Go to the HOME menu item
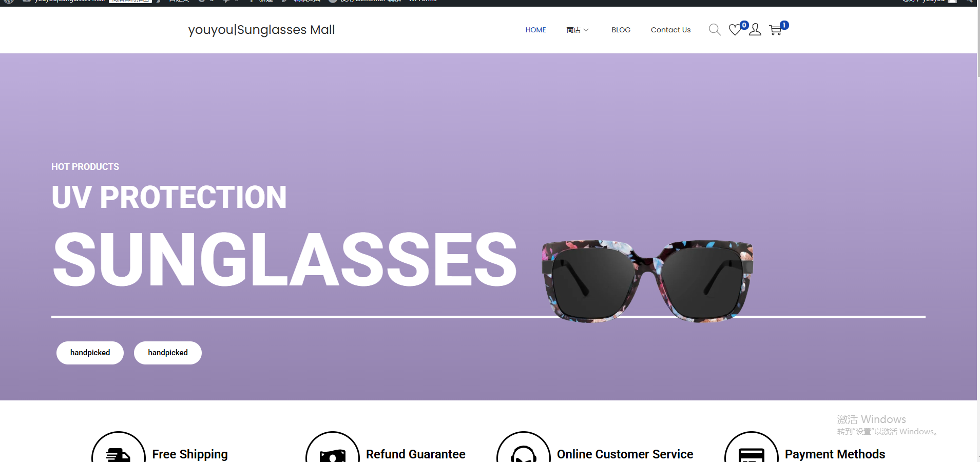The image size is (980, 462). click(535, 30)
